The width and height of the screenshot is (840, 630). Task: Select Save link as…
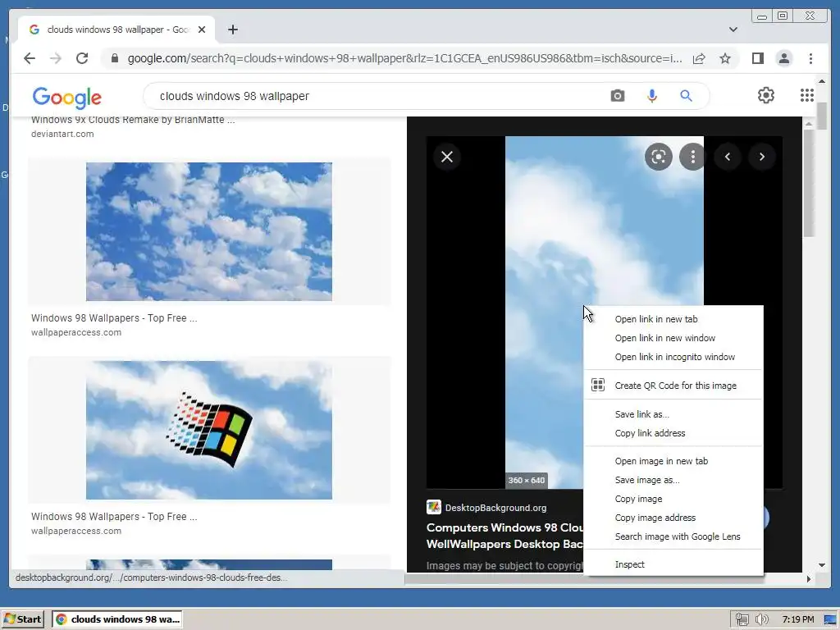point(673,414)
